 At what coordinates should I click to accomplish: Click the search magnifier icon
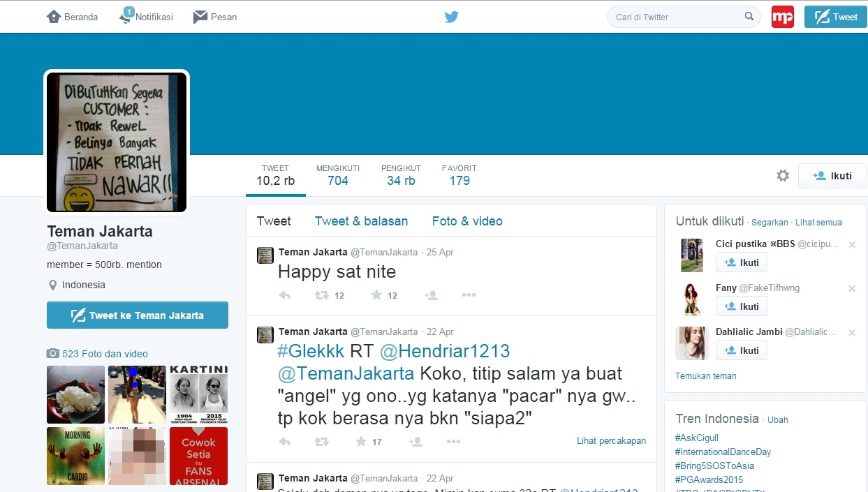tap(749, 17)
